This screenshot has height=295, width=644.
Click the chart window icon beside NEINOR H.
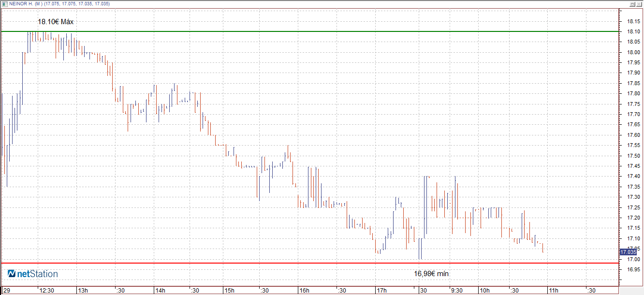[x=4, y=3]
